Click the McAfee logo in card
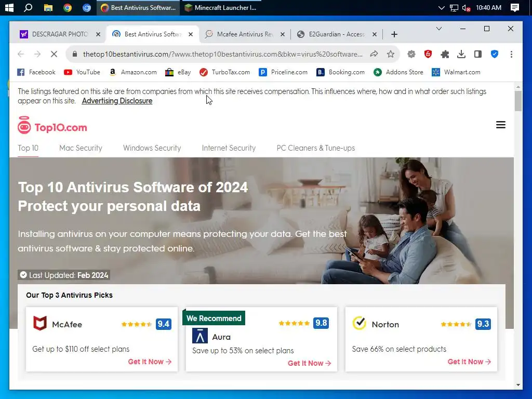The image size is (532, 399). 39,323
